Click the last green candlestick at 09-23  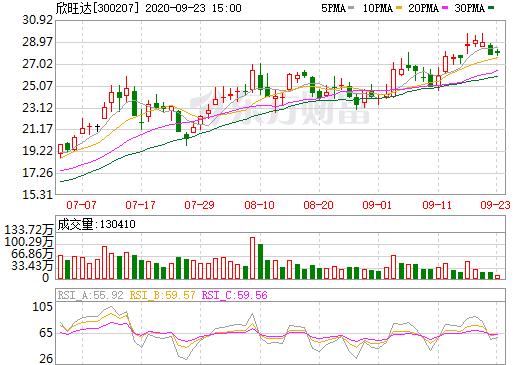497,52
